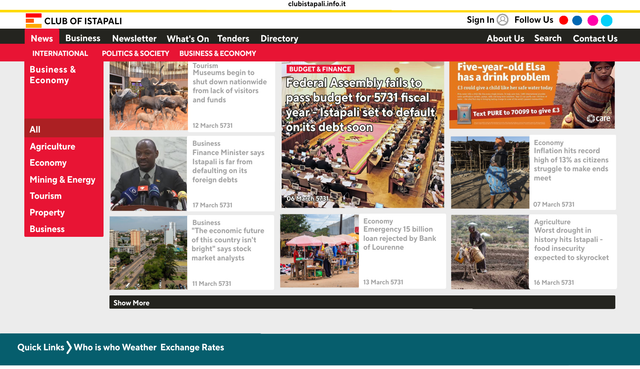The image size is (640, 369).
Task: Filter by Tourism in the sidebar
Action: (x=46, y=196)
